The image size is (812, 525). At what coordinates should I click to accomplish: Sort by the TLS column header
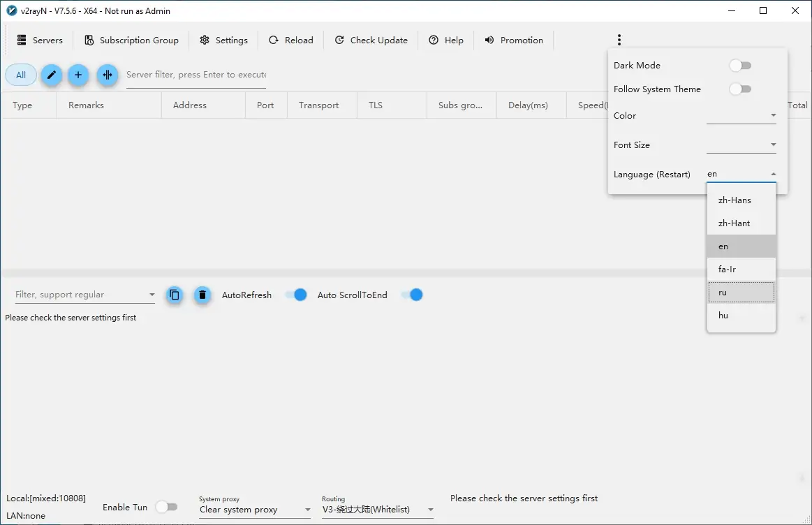[x=392, y=105]
